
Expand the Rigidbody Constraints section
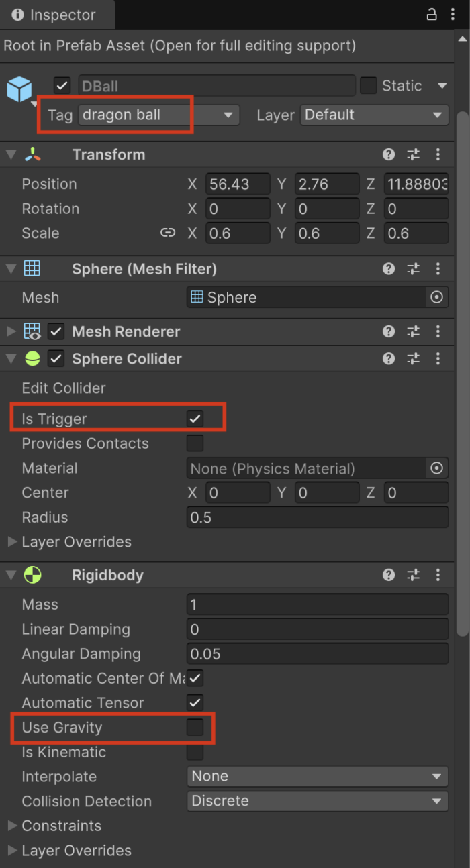(11, 826)
